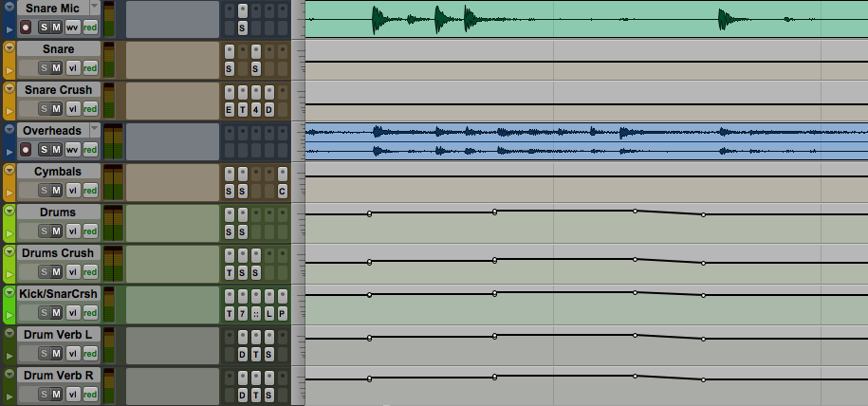This screenshot has height=406, width=868.
Task: Open the 'E' insert on Snare Crush
Action: click(x=230, y=109)
